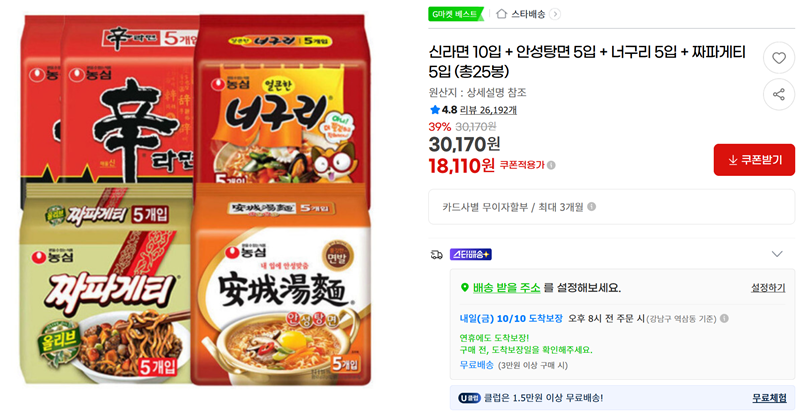Click the ramen bundle product image
Viewport: 800px width, 417px height.
point(196,200)
